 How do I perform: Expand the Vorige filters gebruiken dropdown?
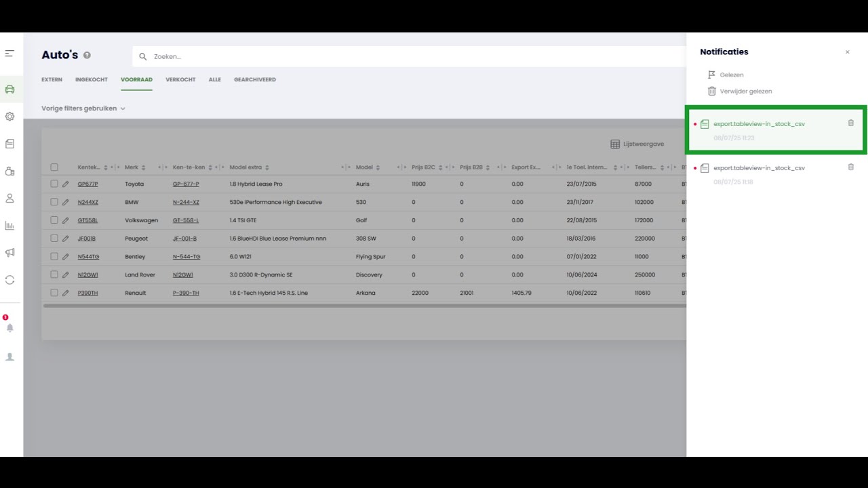coord(83,108)
